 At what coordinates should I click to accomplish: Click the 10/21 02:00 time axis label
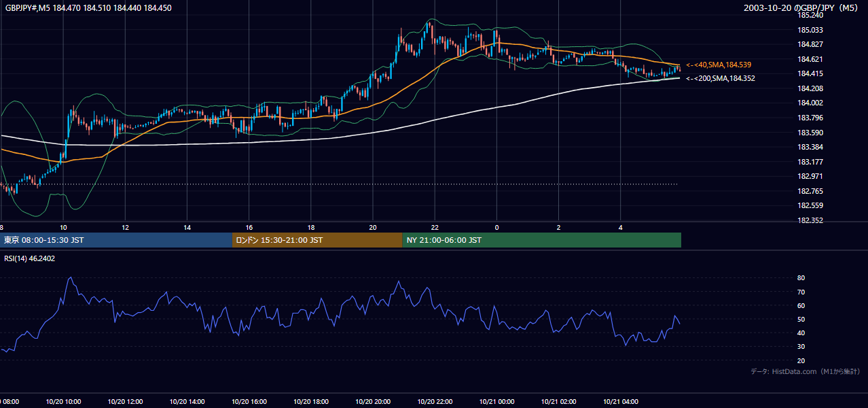coord(558,402)
